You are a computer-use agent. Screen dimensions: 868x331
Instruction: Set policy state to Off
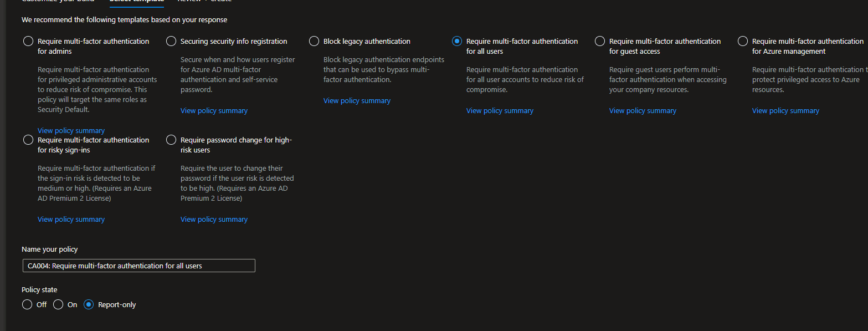(27, 304)
